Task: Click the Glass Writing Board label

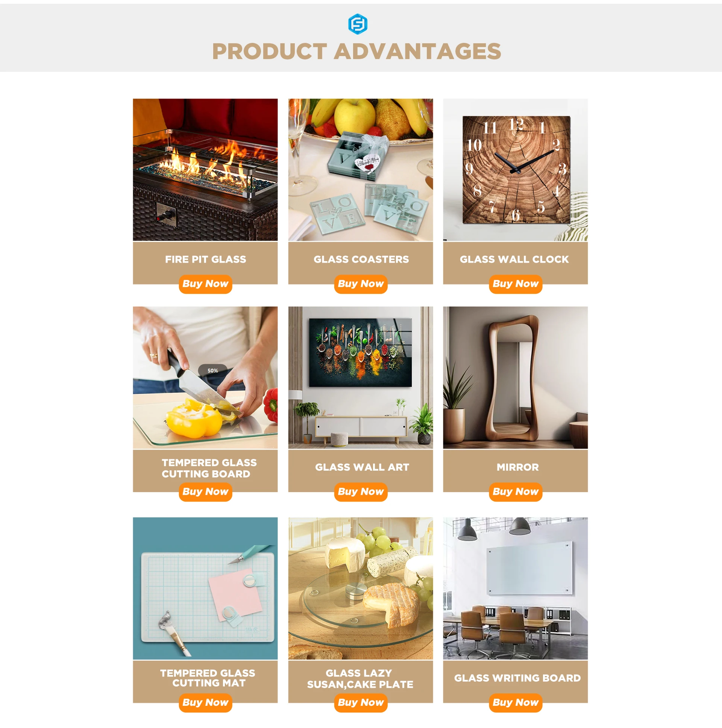Action: click(x=517, y=678)
